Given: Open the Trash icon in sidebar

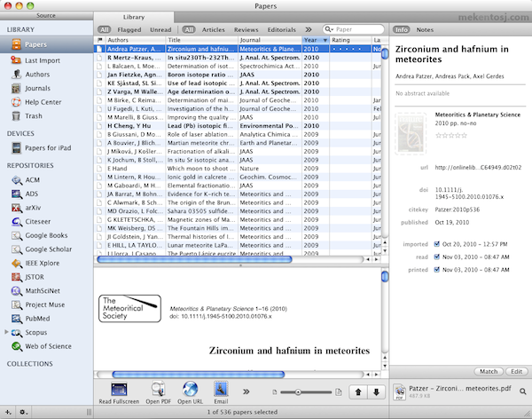Looking at the screenshot, I should point(16,116).
